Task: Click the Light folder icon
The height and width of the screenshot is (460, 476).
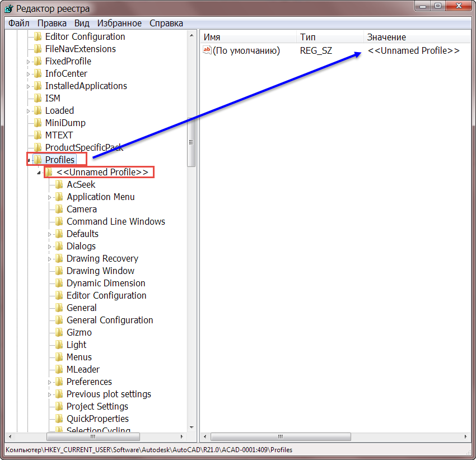Action: pos(59,345)
